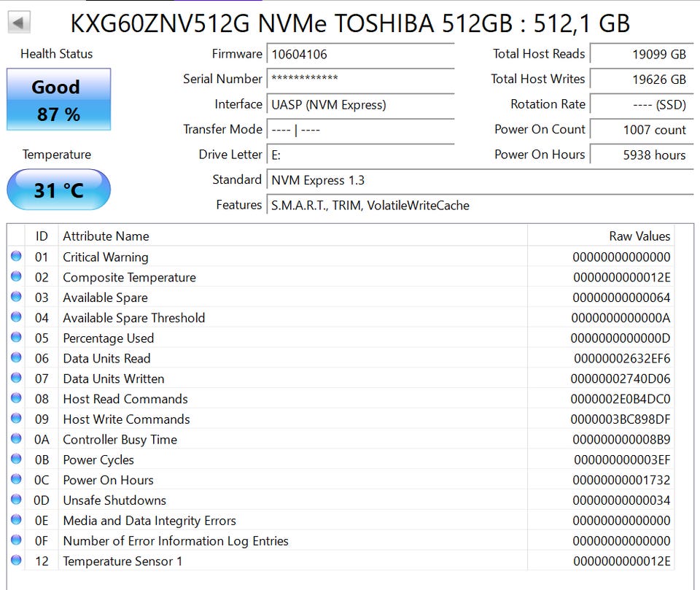Click status orb for Available Spare row
Image resolution: width=700 pixels, height=590 pixels.
click(16, 298)
